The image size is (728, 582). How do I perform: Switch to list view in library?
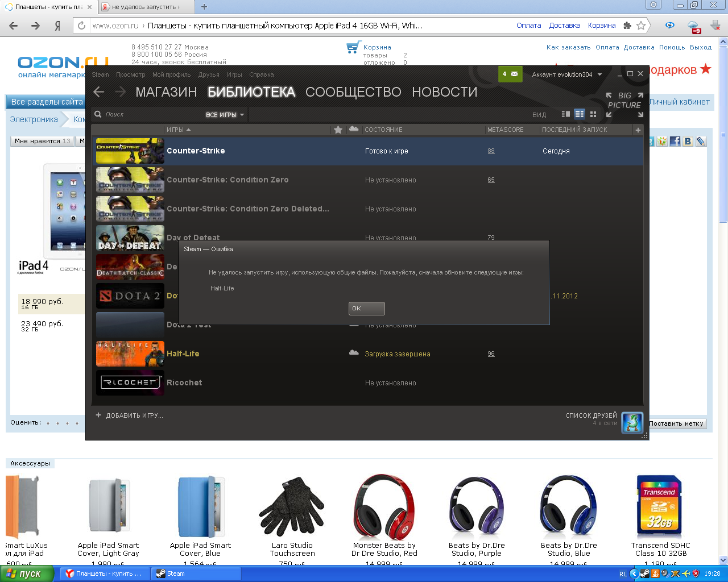[x=580, y=114]
